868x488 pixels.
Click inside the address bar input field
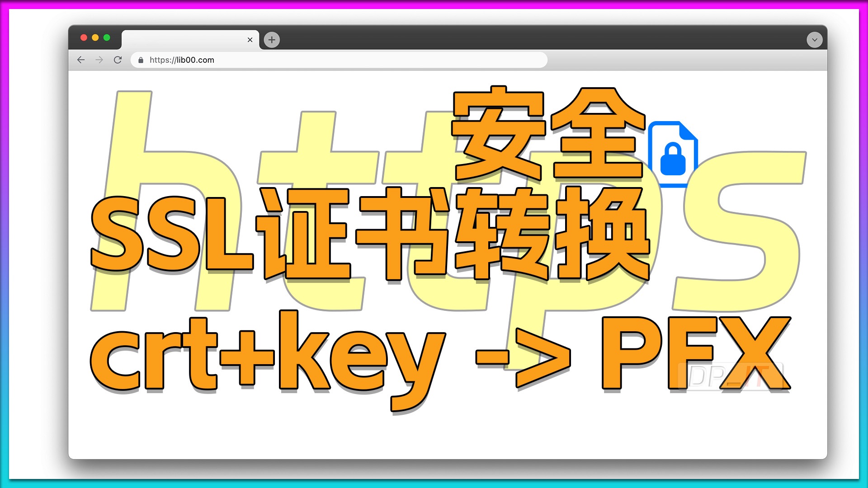click(x=316, y=60)
